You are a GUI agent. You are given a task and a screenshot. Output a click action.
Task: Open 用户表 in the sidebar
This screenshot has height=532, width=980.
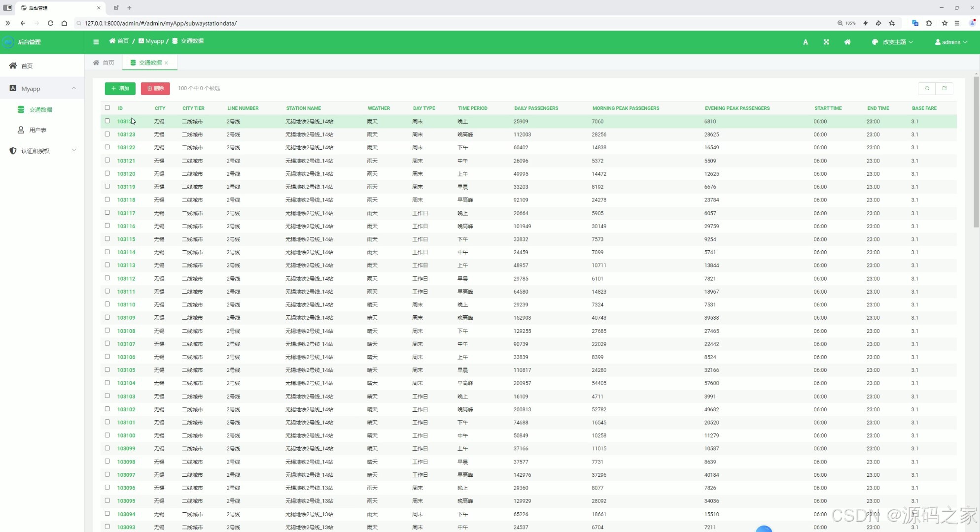(37, 130)
